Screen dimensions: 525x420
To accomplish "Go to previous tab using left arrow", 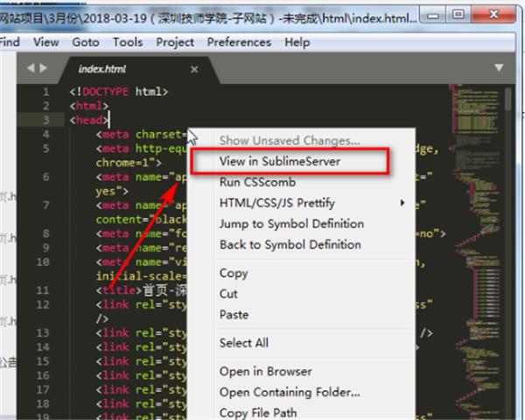I will [x=31, y=68].
